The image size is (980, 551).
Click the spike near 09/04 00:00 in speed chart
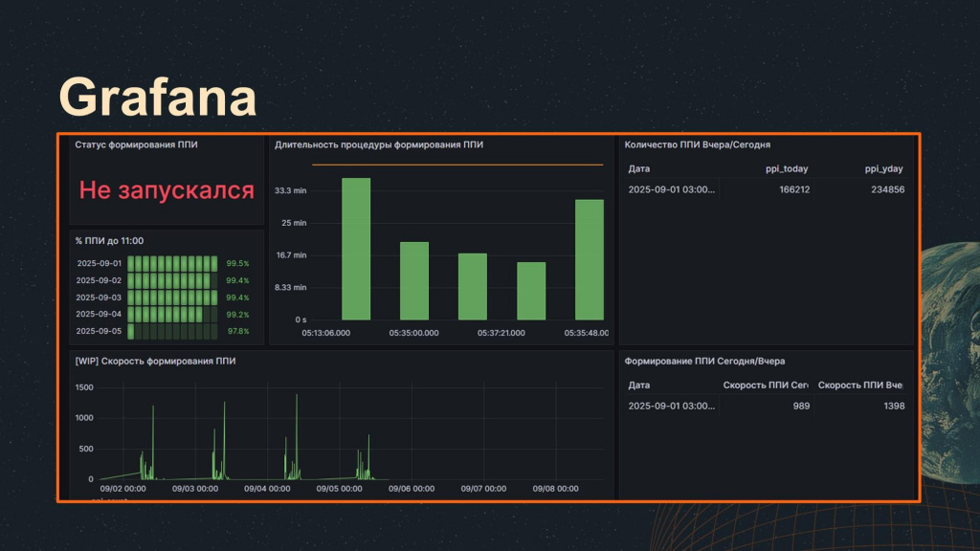point(297,436)
